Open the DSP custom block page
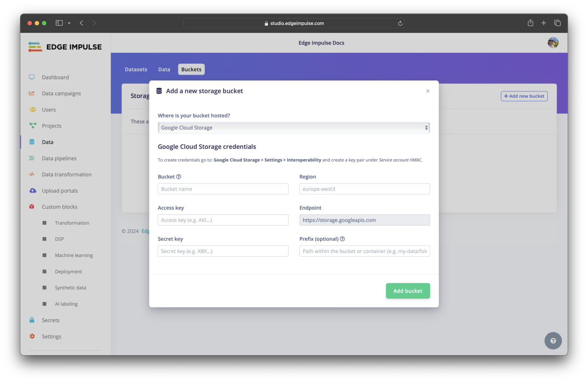This screenshot has width=588, height=382. pos(59,239)
